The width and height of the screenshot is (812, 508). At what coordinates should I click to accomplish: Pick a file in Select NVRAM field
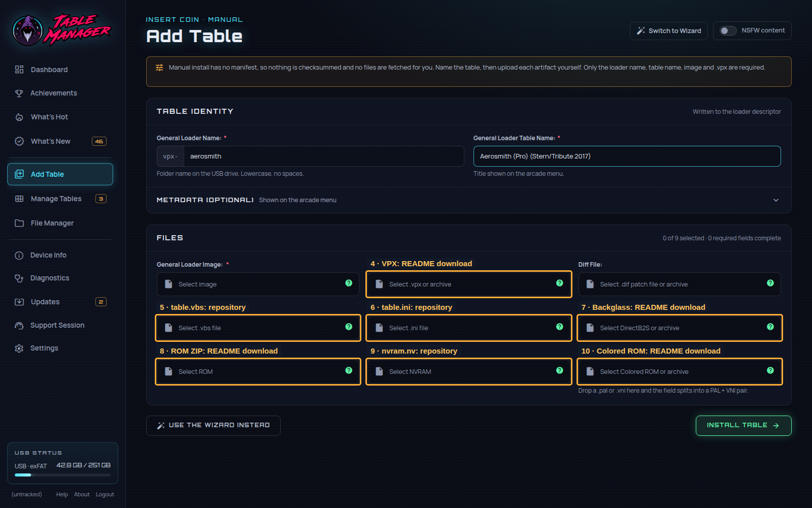(x=468, y=371)
